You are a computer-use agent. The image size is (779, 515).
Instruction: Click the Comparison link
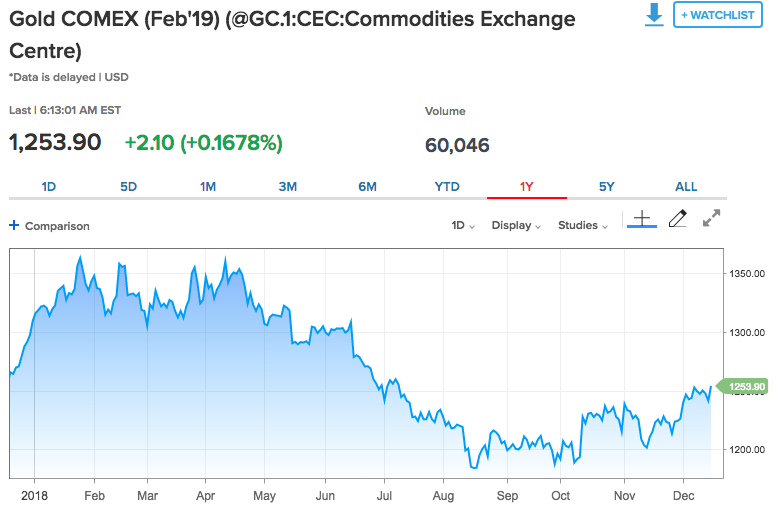point(57,226)
